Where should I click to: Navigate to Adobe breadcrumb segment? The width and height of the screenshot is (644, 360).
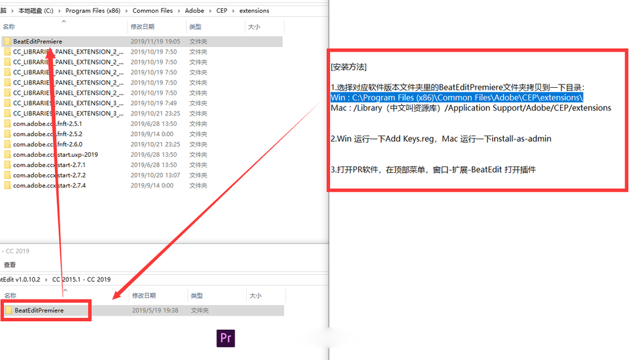tap(195, 11)
